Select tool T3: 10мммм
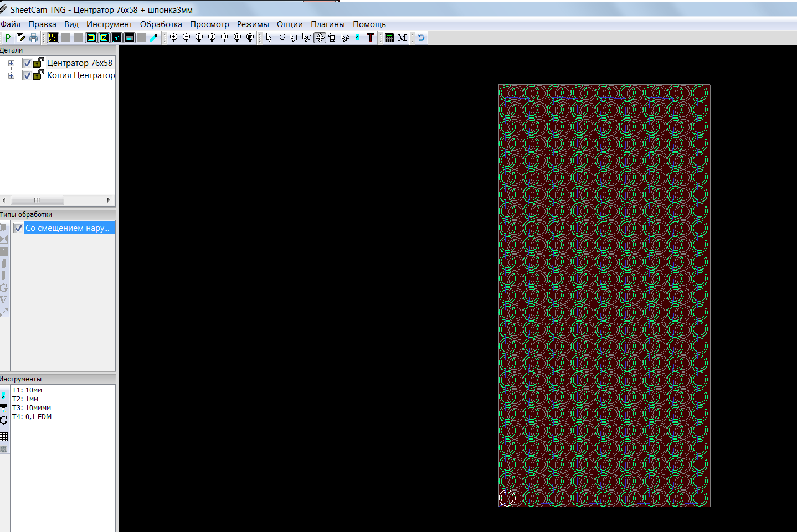Screen dimensions: 797x532 32,408
